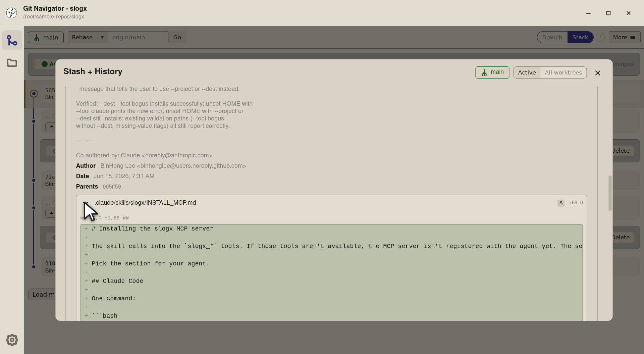The width and height of the screenshot is (644, 354).
Task: Close the Stash + History dialog
Action: pyautogui.click(x=597, y=73)
